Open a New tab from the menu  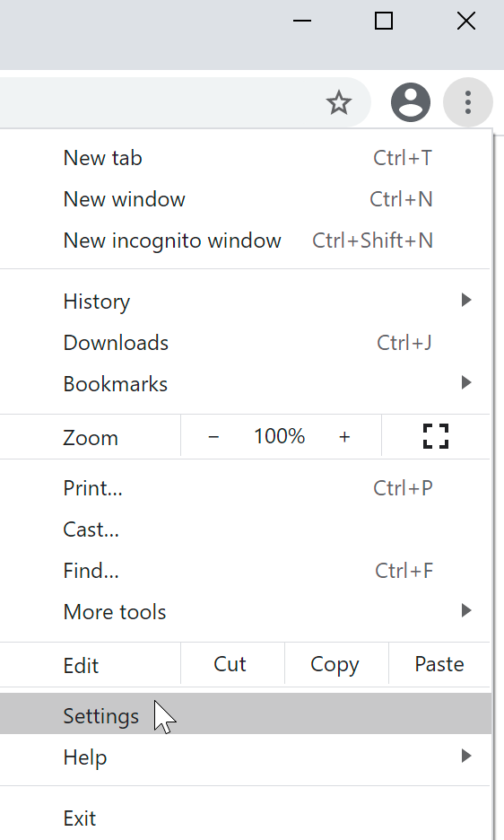coord(246,158)
